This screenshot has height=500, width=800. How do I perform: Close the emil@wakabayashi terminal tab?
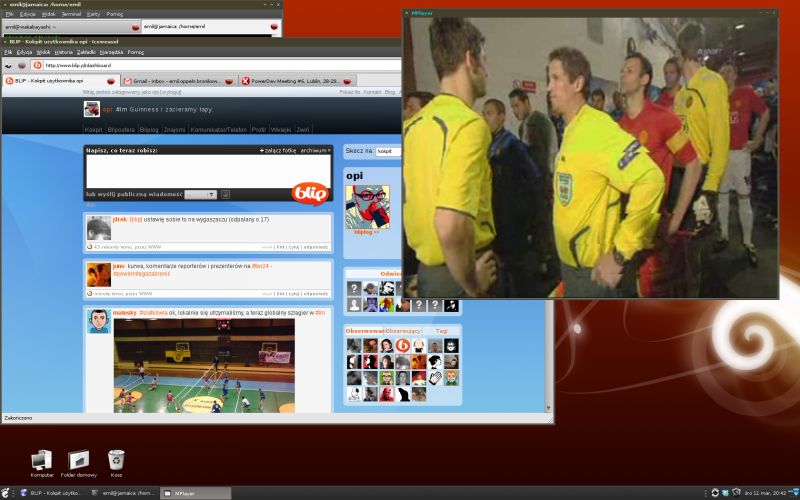136,27
